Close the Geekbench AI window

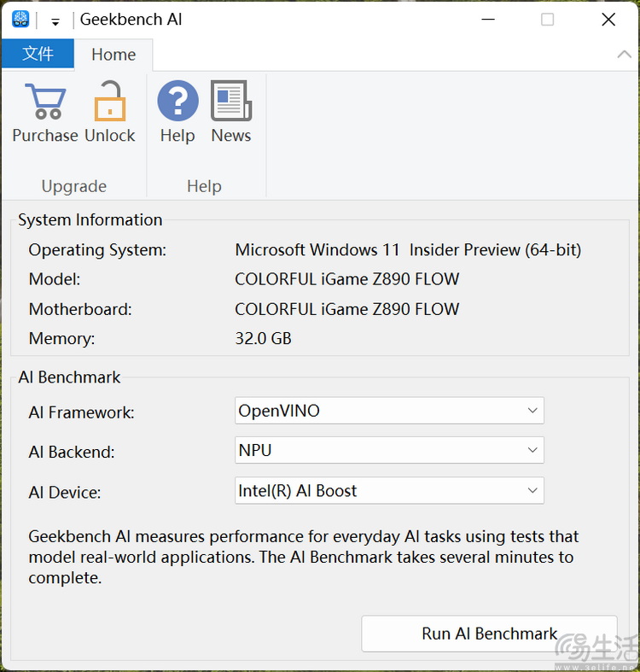pyautogui.click(x=608, y=20)
